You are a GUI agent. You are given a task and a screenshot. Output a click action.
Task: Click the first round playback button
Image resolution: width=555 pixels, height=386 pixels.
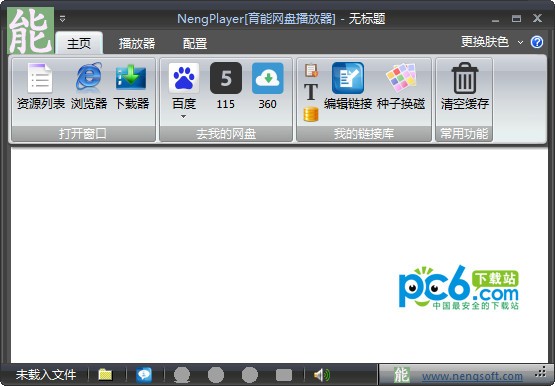tap(182, 375)
